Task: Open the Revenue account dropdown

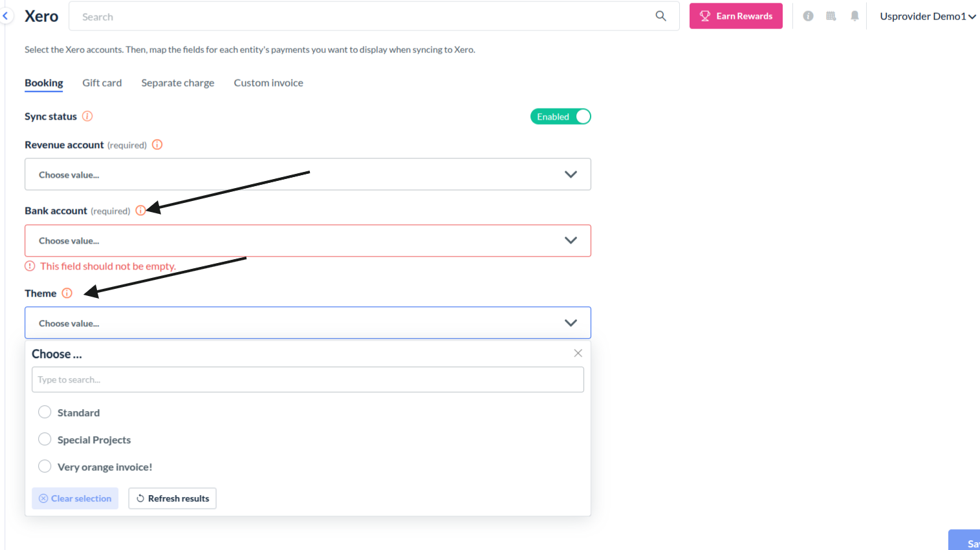Action: click(x=308, y=175)
